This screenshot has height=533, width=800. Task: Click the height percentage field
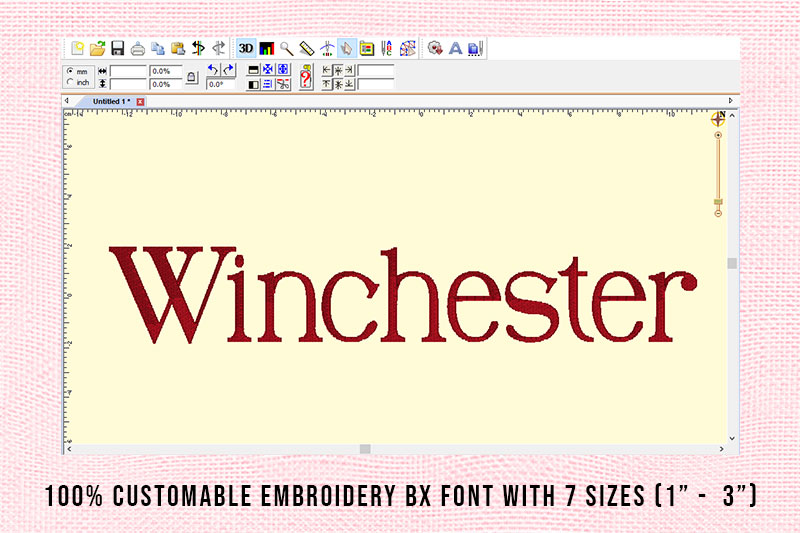(166, 84)
